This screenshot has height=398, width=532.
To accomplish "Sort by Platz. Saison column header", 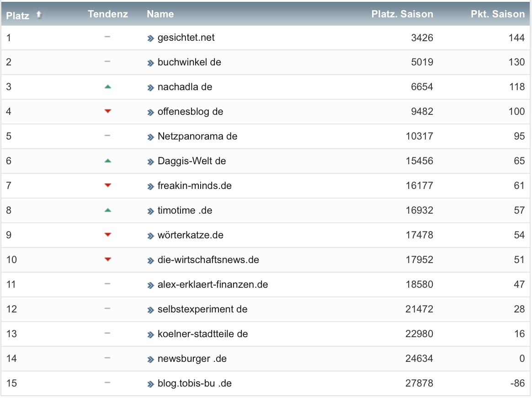I will click(402, 14).
